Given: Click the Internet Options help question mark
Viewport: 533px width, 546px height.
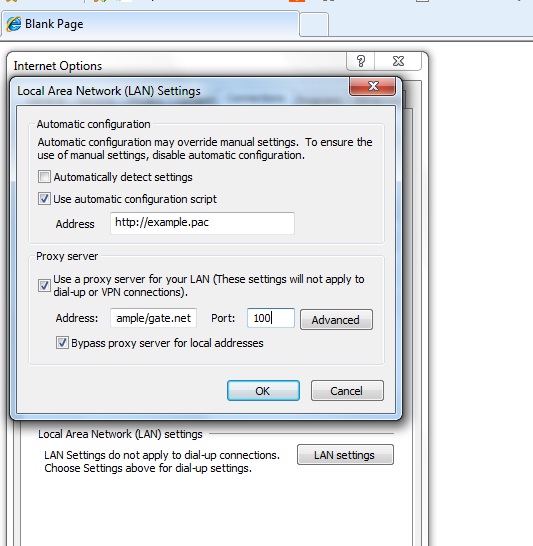Looking at the screenshot, I should pos(361,61).
